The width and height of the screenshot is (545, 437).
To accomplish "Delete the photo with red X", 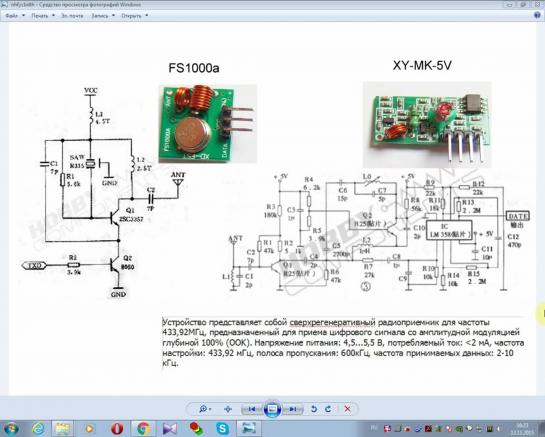I will click(x=347, y=409).
